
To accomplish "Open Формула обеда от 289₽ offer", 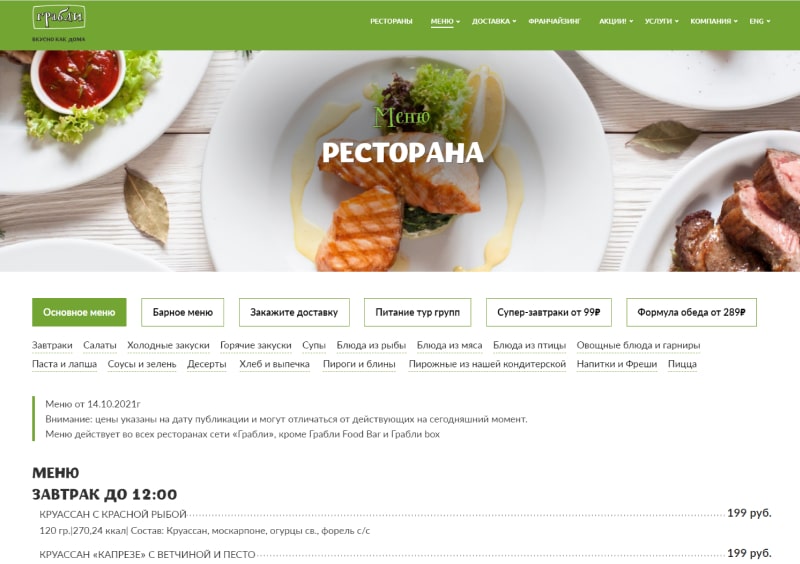I will point(691,312).
